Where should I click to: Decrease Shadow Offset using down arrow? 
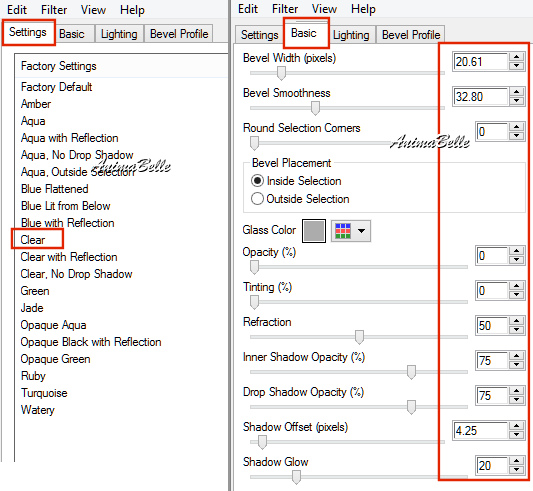(517, 435)
